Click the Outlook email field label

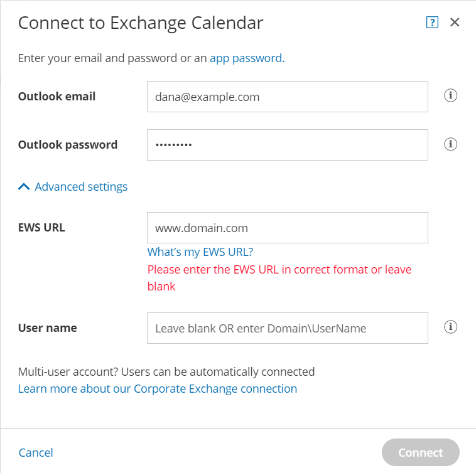[57, 97]
